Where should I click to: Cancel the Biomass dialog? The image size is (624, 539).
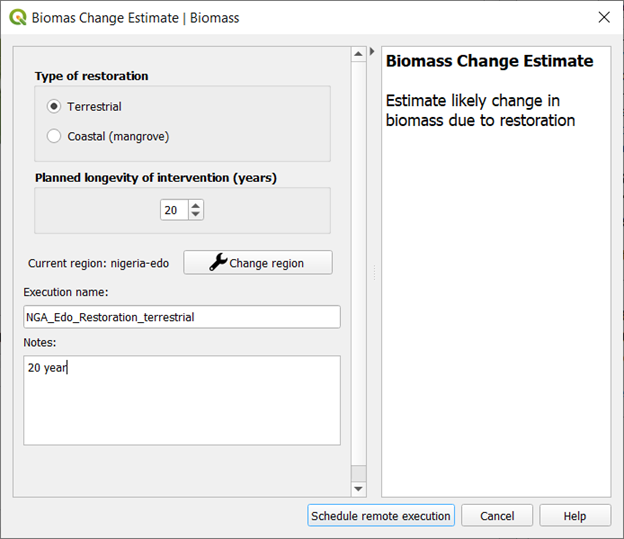pyautogui.click(x=497, y=516)
